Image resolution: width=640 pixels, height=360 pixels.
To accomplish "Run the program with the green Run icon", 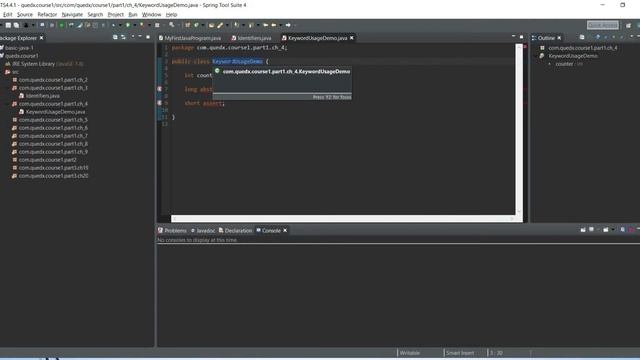I will tap(128, 25).
